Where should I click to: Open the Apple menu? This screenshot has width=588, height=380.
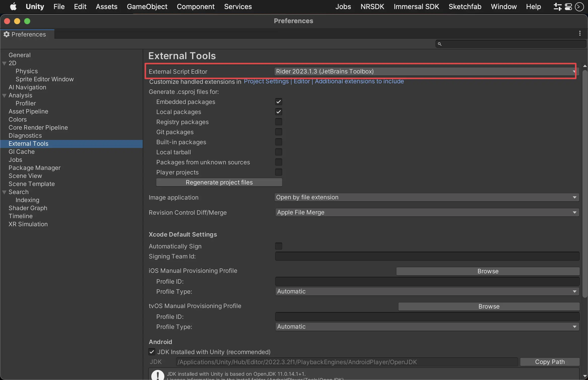[x=13, y=7]
